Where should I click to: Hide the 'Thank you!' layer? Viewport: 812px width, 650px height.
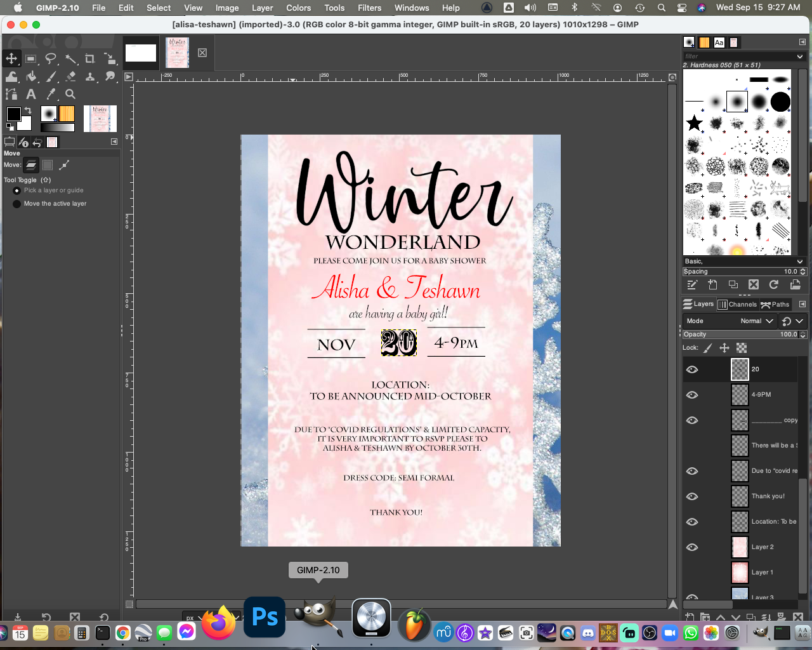[692, 496]
